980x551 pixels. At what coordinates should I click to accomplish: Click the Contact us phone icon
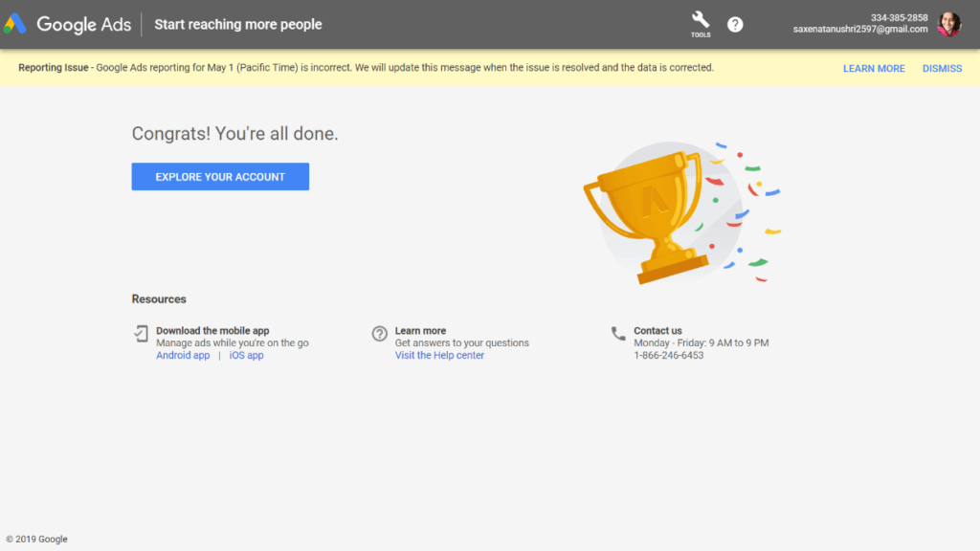(x=618, y=334)
